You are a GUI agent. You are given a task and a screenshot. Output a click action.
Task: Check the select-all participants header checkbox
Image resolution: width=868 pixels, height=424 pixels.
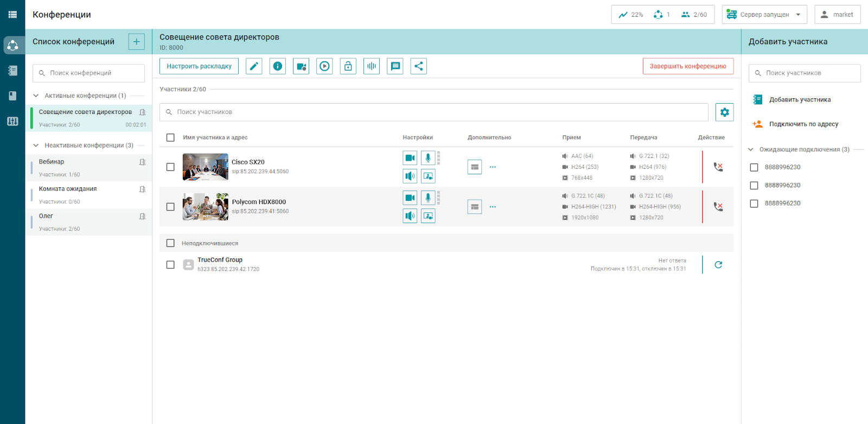(x=170, y=138)
